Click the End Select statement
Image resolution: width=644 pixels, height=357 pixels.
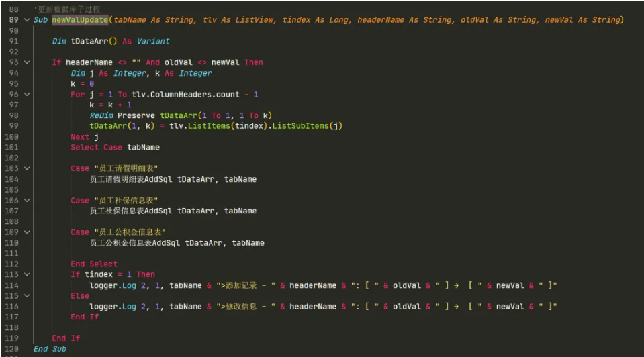[94, 264]
